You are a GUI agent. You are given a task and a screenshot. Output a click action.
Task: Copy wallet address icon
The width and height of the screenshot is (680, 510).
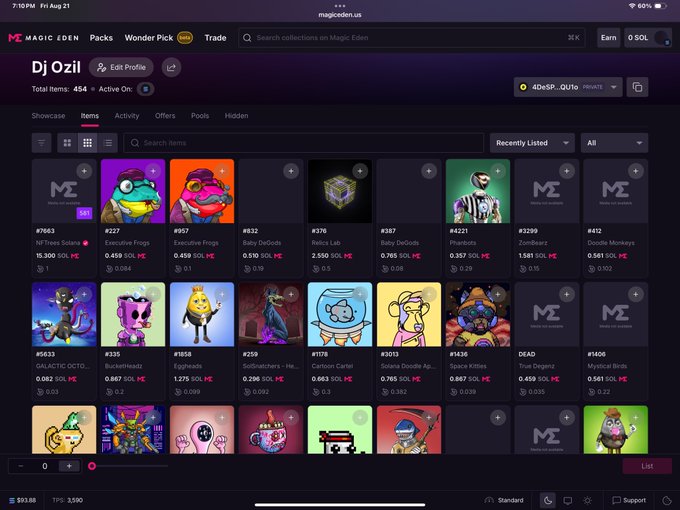pyautogui.click(x=637, y=87)
